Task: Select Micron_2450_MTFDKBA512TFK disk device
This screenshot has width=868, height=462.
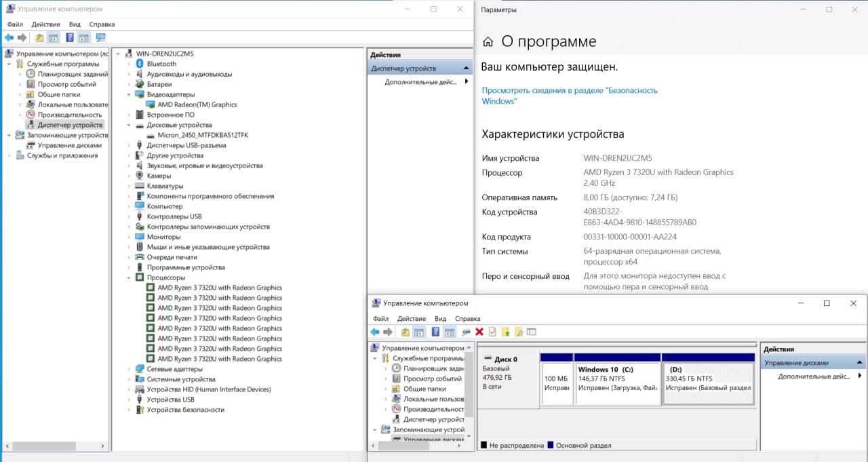Action: (203, 135)
